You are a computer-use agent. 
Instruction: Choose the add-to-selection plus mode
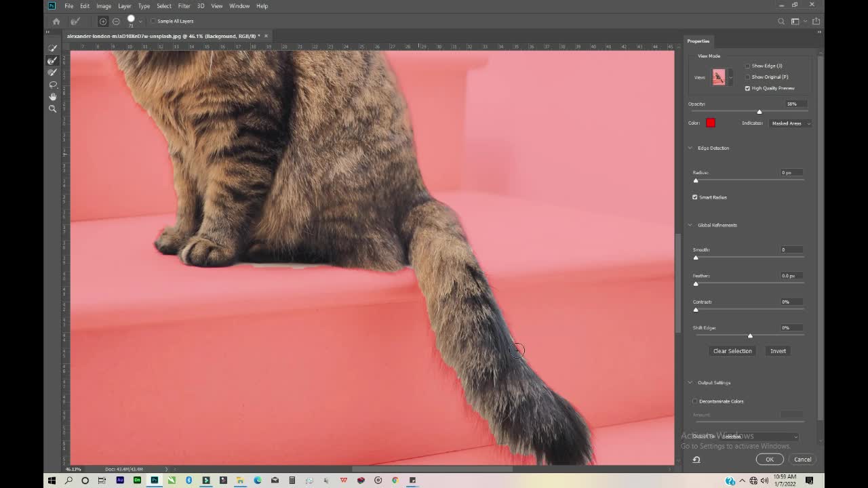[x=103, y=21]
